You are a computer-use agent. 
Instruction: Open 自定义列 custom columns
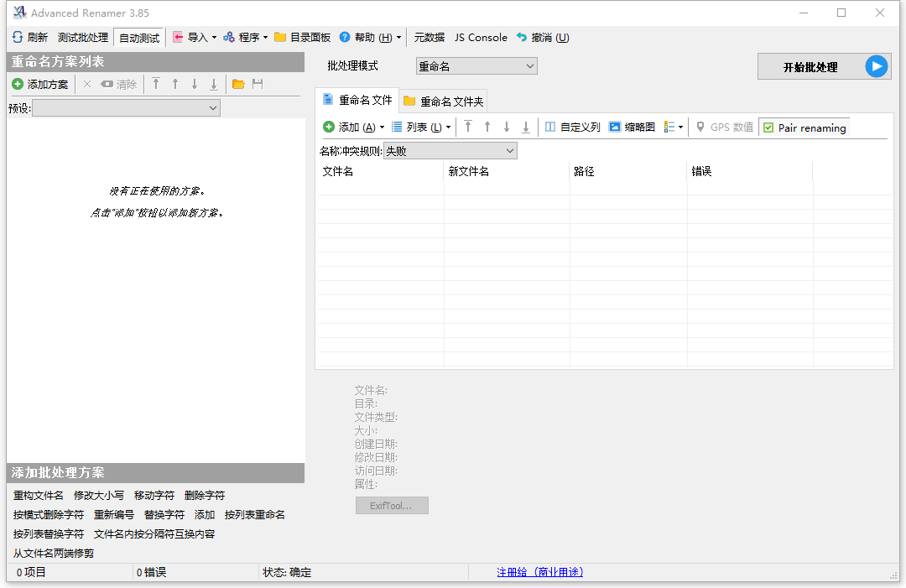(573, 127)
